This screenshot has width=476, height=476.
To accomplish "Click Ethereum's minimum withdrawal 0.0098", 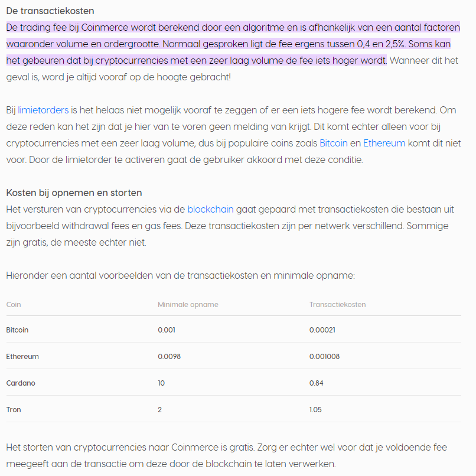I will point(168,357).
